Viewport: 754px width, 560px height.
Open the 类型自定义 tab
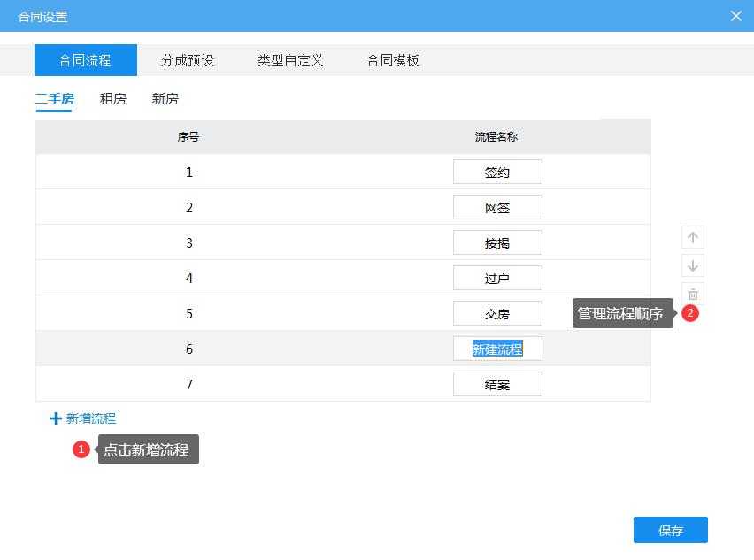(289, 60)
